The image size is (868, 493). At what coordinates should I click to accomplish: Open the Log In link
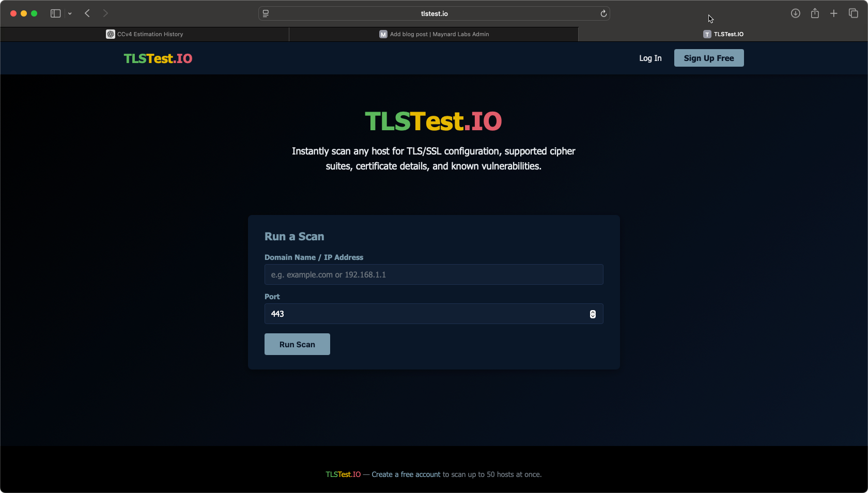pyautogui.click(x=650, y=58)
